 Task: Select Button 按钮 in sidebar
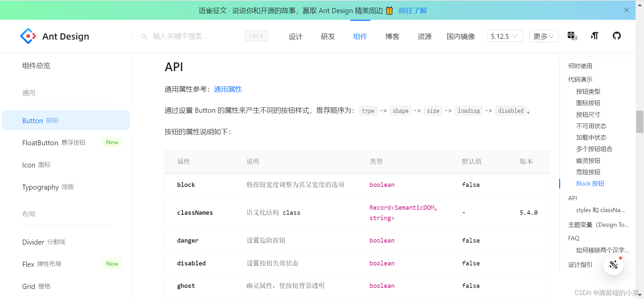tap(66, 120)
